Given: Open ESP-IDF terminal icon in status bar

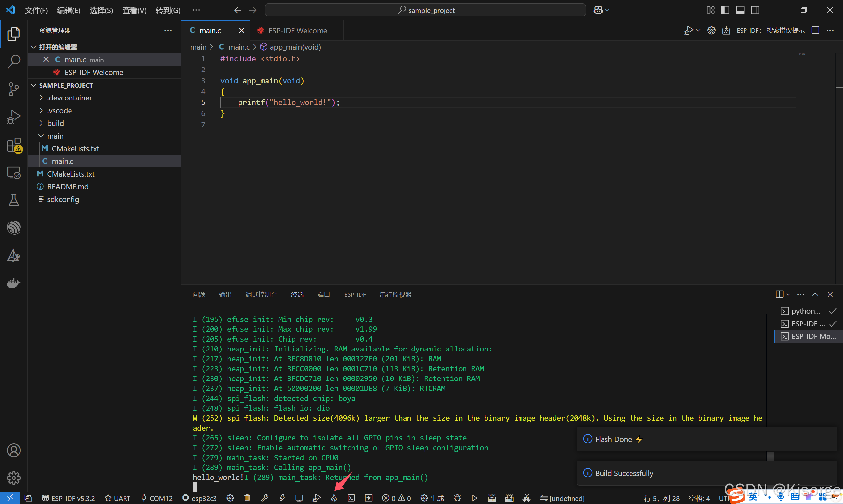Looking at the screenshot, I should [351, 498].
